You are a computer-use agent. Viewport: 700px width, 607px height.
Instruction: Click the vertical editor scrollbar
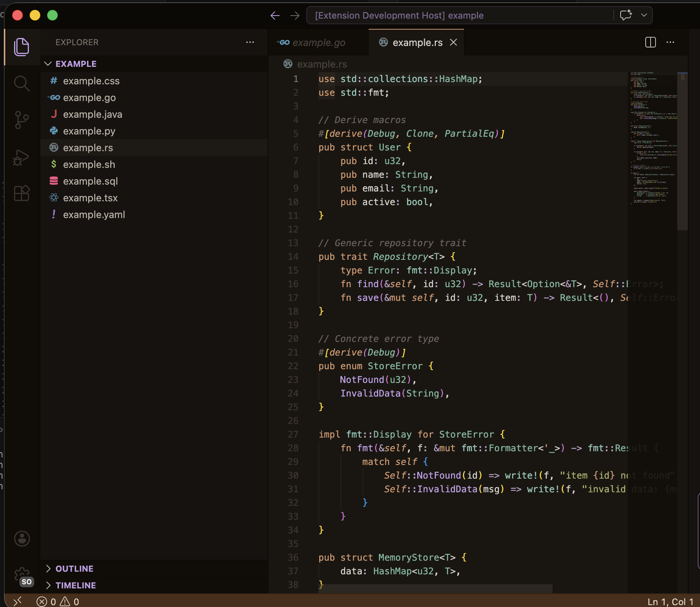[683, 151]
